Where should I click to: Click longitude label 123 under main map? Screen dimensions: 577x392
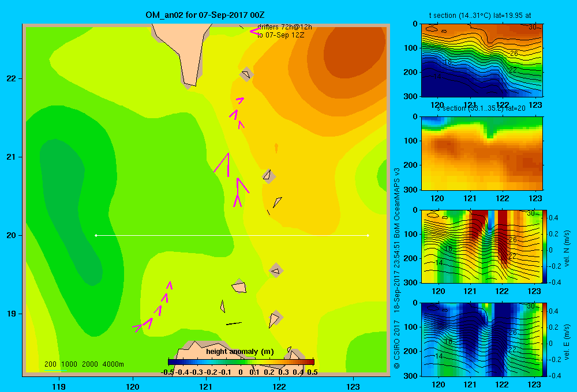pos(353,386)
